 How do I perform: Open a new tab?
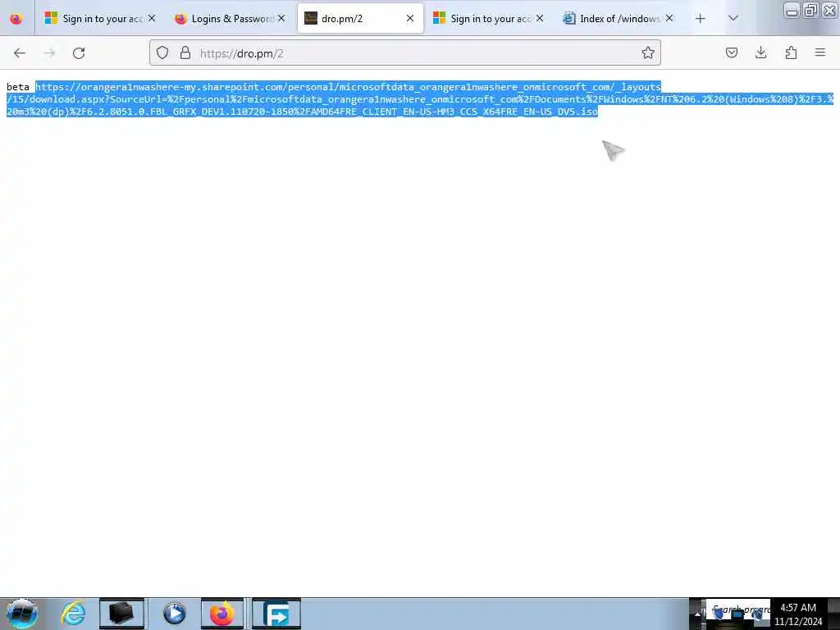point(701,19)
